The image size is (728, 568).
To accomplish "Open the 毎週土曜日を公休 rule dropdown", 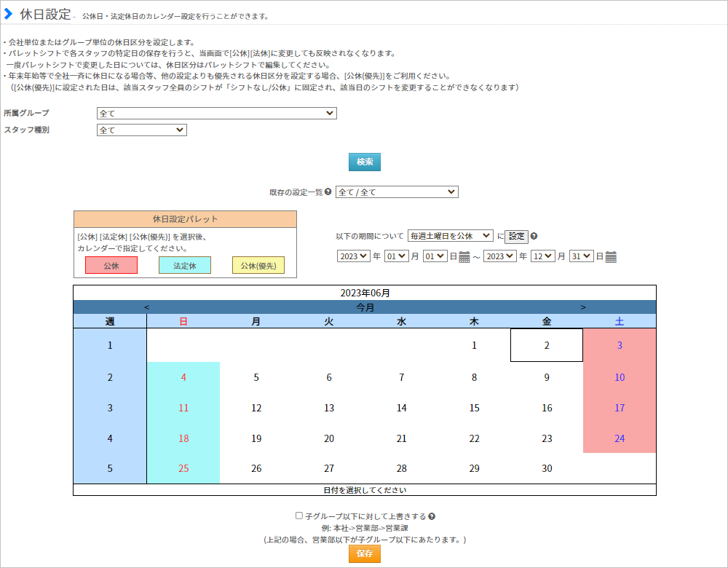I will 450,236.
